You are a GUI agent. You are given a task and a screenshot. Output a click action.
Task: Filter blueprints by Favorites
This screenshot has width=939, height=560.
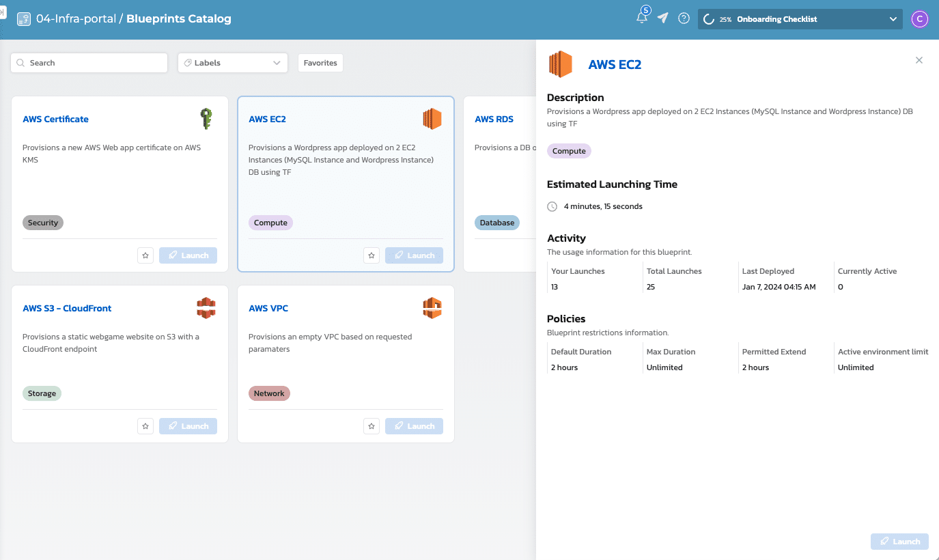click(x=320, y=62)
